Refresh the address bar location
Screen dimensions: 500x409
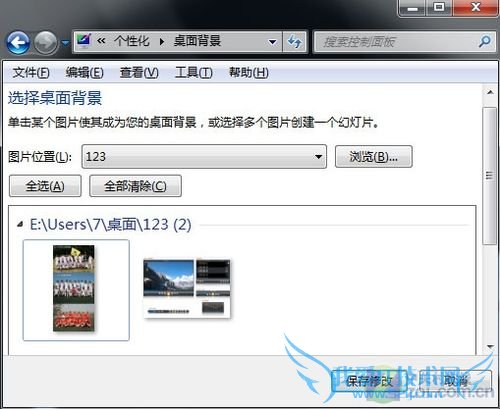pyautogui.click(x=294, y=42)
